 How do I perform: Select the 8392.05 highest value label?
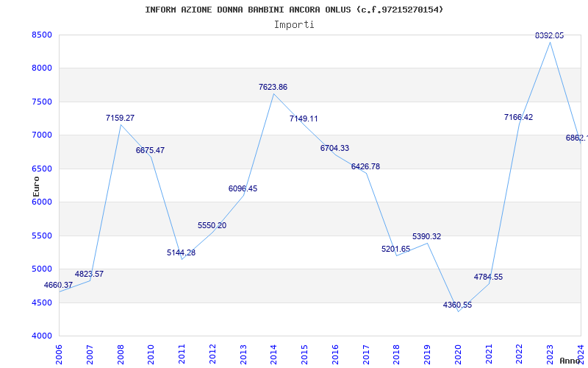pos(549,35)
